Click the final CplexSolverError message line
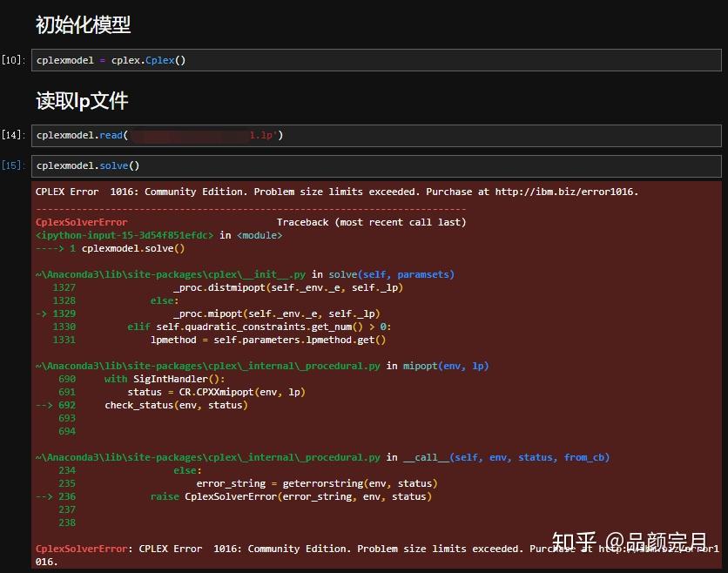Screen dimensions: 728x573 tap(261, 549)
